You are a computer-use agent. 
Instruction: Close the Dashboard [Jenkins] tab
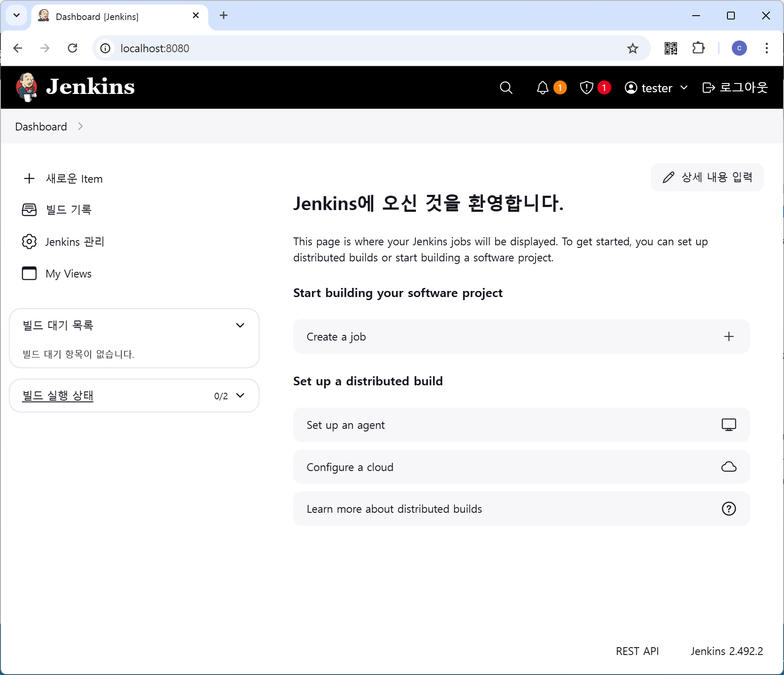tap(196, 16)
